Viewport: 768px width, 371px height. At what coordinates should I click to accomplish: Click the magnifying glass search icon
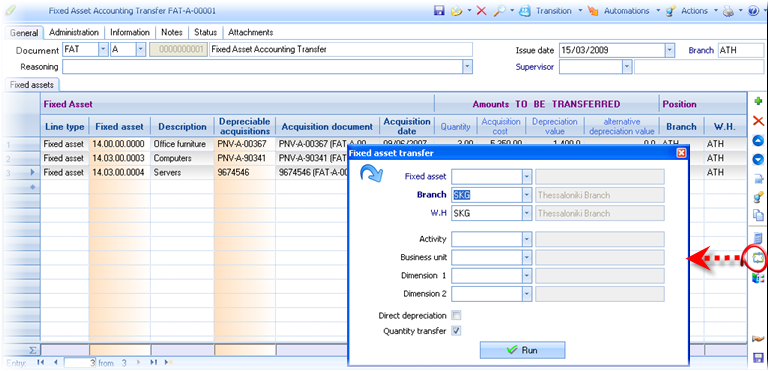click(499, 11)
